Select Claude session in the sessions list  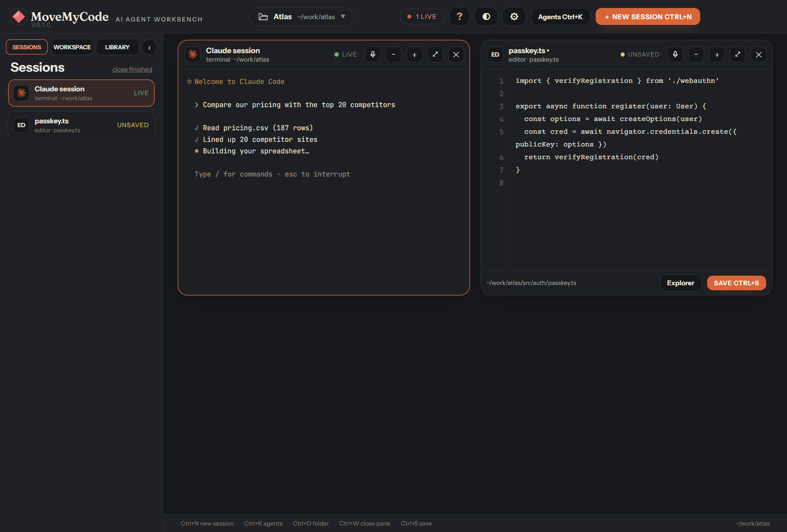81,93
